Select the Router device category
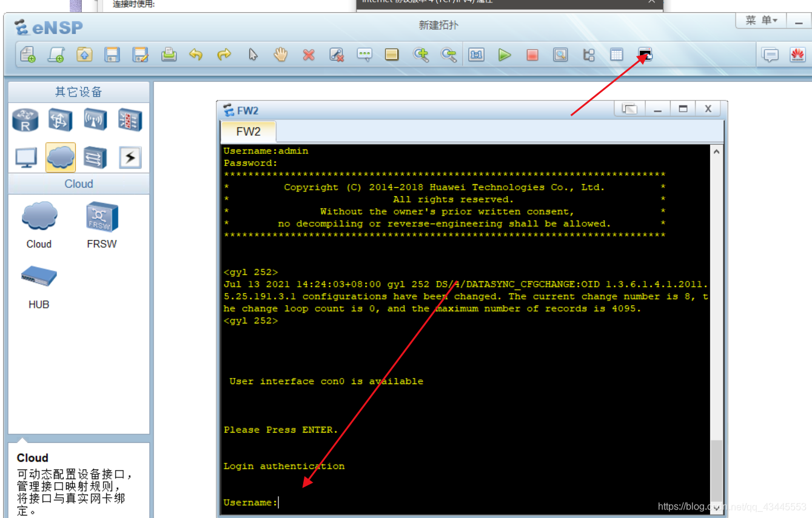The height and width of the screenshot is (518, 812). [25, 119]
